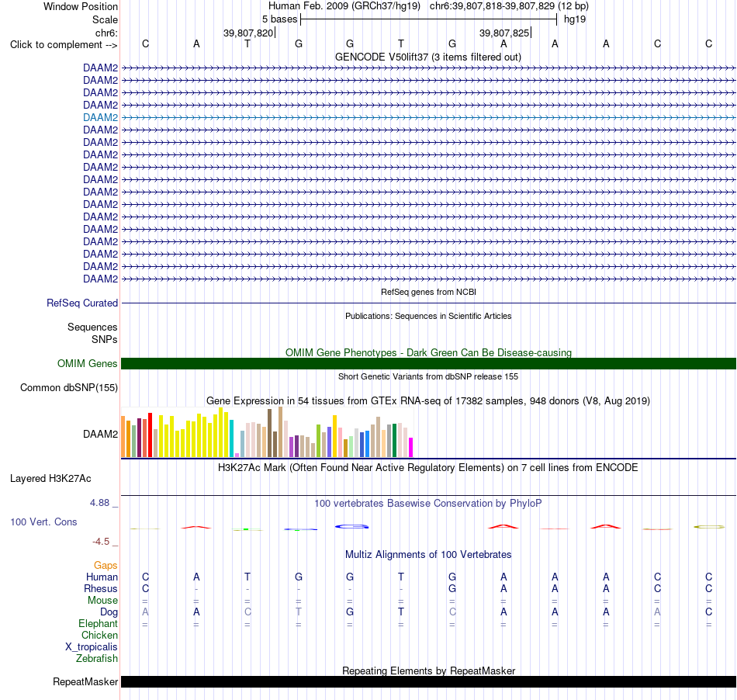The image size is (737, 700).
Task: Click the 'GENCODE V50lift37 (3 items filtered out)' title
Action: click(x=427, y=57)
